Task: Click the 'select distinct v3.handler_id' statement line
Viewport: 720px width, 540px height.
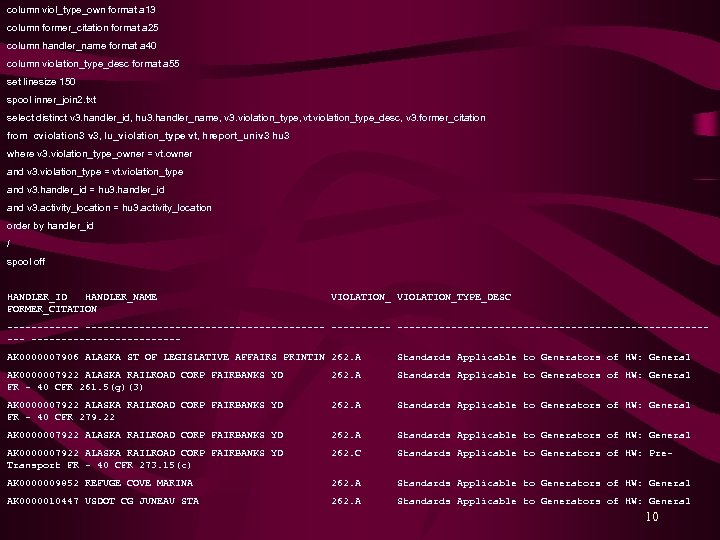Action: (x=246, y=118)
